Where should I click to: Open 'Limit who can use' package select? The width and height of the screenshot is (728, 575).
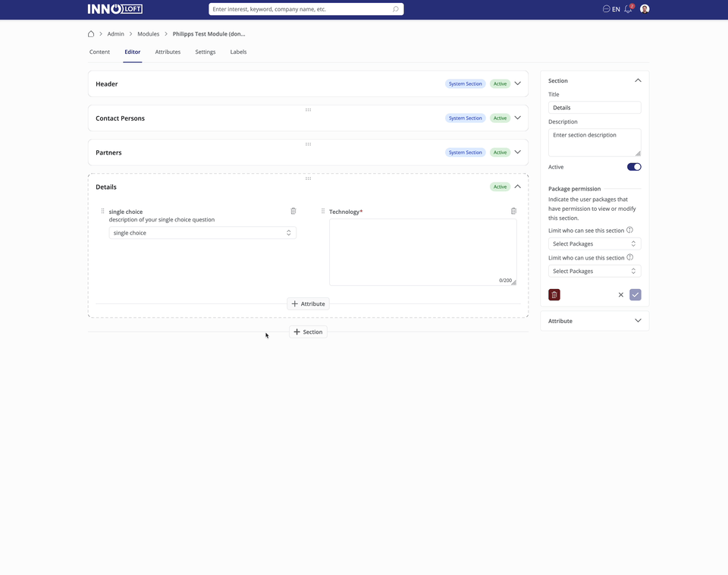[595, 271]
